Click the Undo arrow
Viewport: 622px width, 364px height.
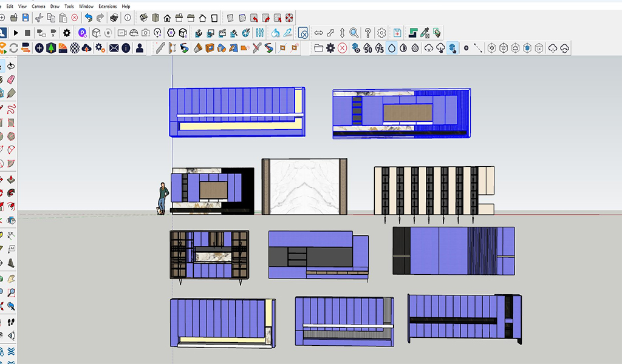click(x=89, y=18)
